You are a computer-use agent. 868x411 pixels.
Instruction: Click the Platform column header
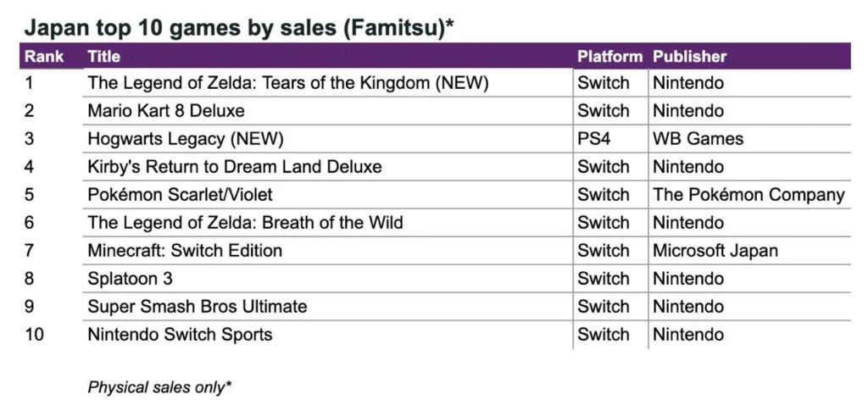pyautogui.click(x=609, y=57)
